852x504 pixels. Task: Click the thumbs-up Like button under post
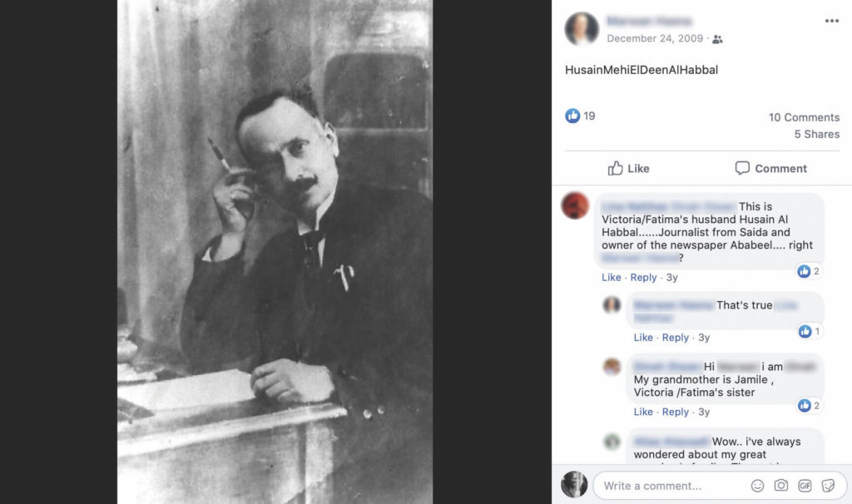pyautogui.click(x=629, y=168)
